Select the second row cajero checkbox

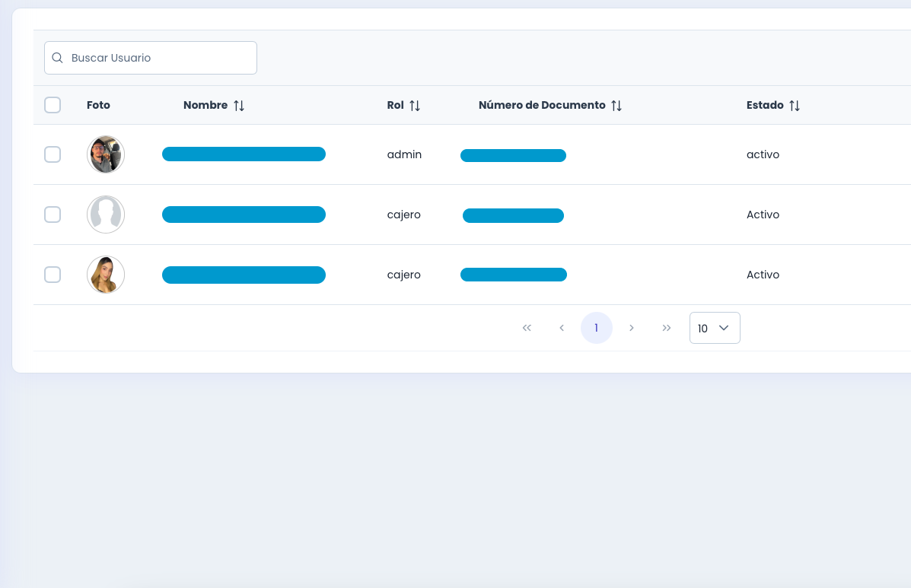(53, 215)
